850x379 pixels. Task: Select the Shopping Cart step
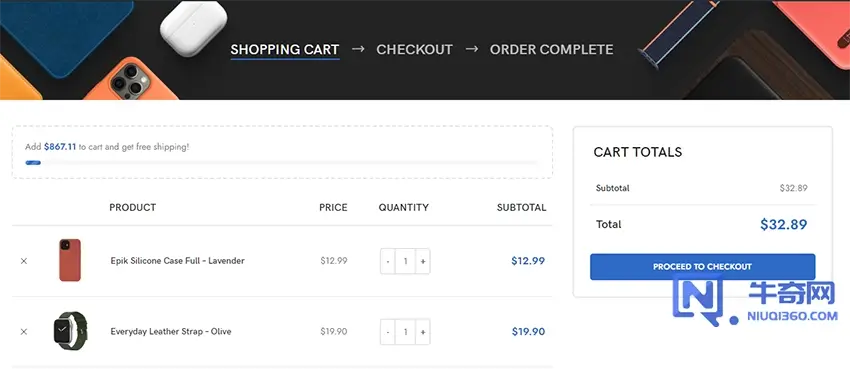pyautogui.click(x=285, y=49)
